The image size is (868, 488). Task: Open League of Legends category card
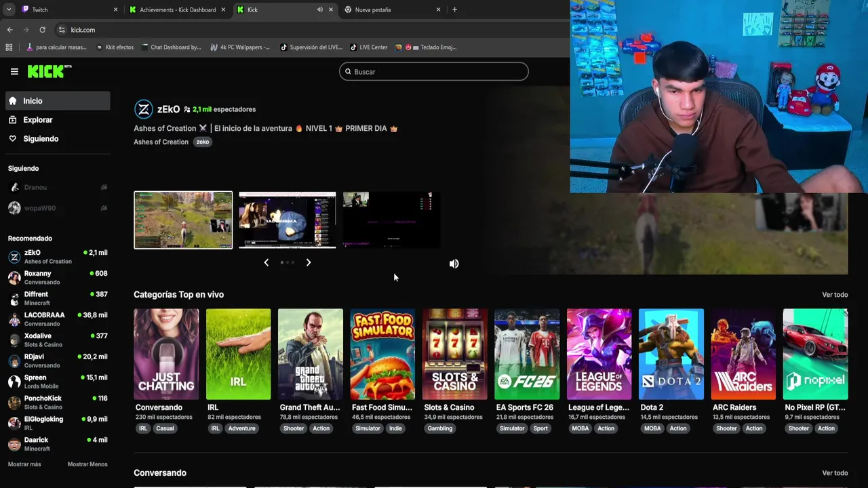coord(599,354)
